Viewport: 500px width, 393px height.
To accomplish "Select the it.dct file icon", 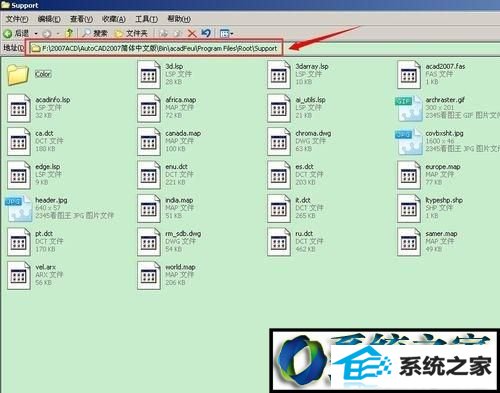I will coord(279,208).
